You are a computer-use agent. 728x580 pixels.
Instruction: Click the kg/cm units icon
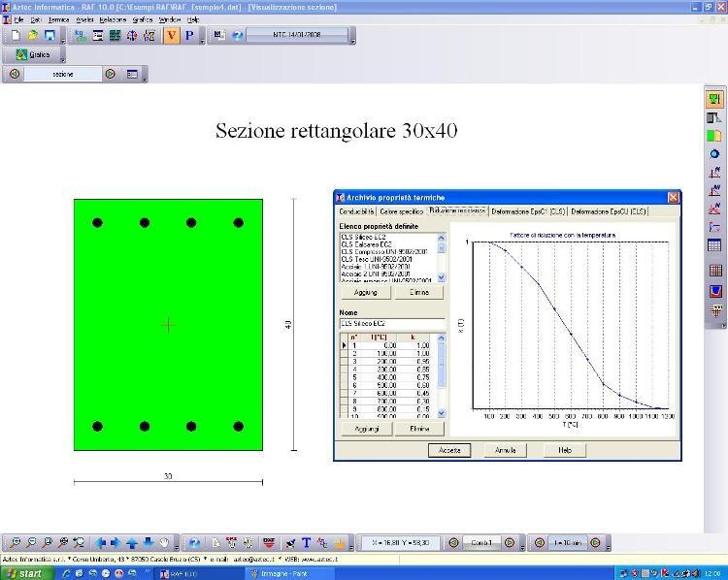click(x=82, y=36)
